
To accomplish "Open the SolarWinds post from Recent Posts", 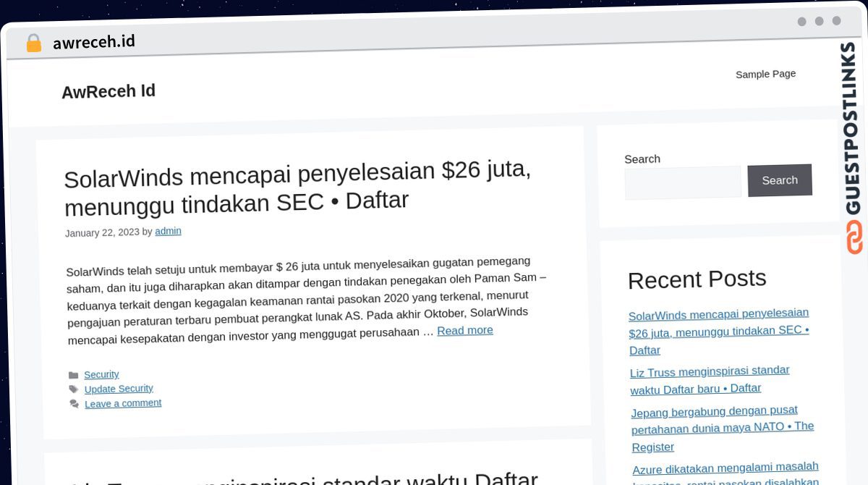I will [718, 331].
